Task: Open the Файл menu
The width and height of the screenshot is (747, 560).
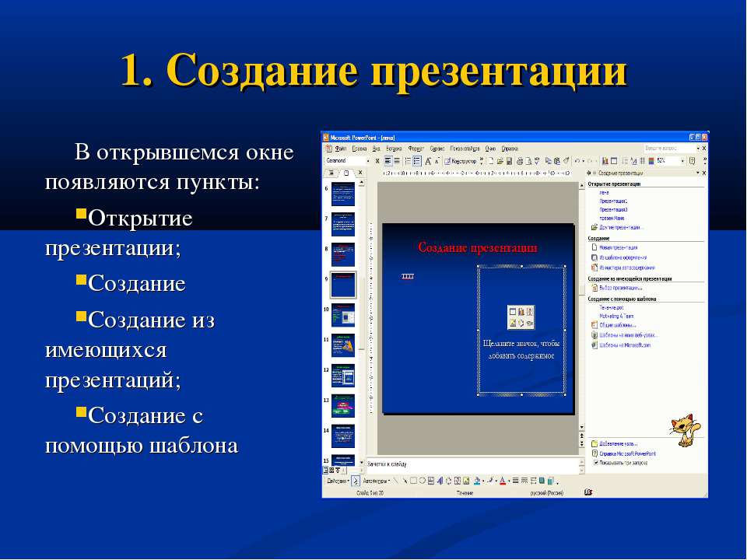Action: pyautogui.click(x=341, y=149)
